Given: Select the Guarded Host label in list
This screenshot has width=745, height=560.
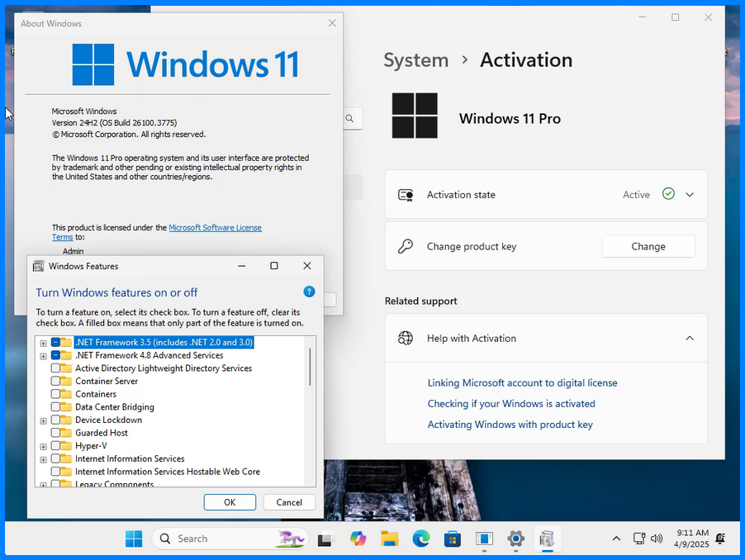Looking at the screenshot, I should coord(102,433).
